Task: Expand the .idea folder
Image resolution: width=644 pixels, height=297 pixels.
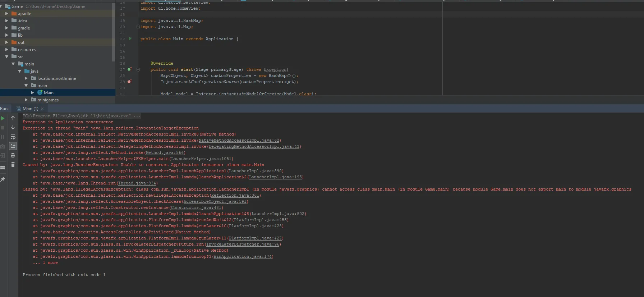Action: click(6, 20)
